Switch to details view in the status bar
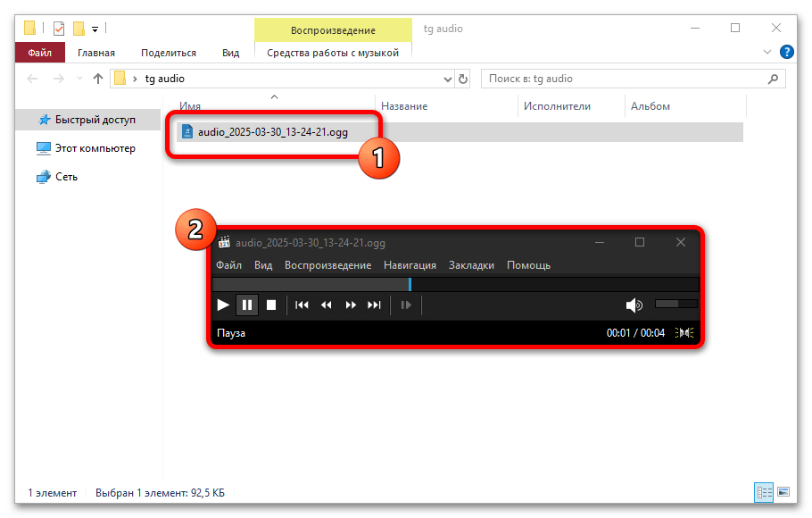The image size is (812, 518). click(x=764, y=491)
